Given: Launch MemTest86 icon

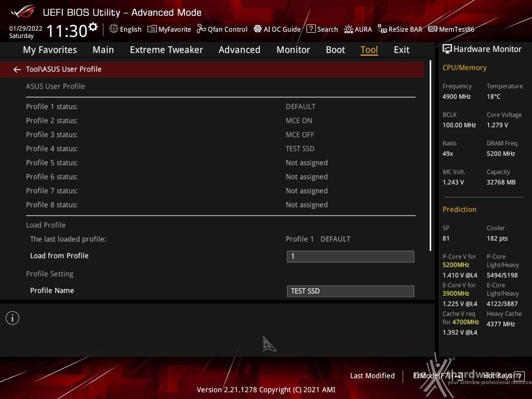Looking at the screenshot, I should (x=433, y=29).
